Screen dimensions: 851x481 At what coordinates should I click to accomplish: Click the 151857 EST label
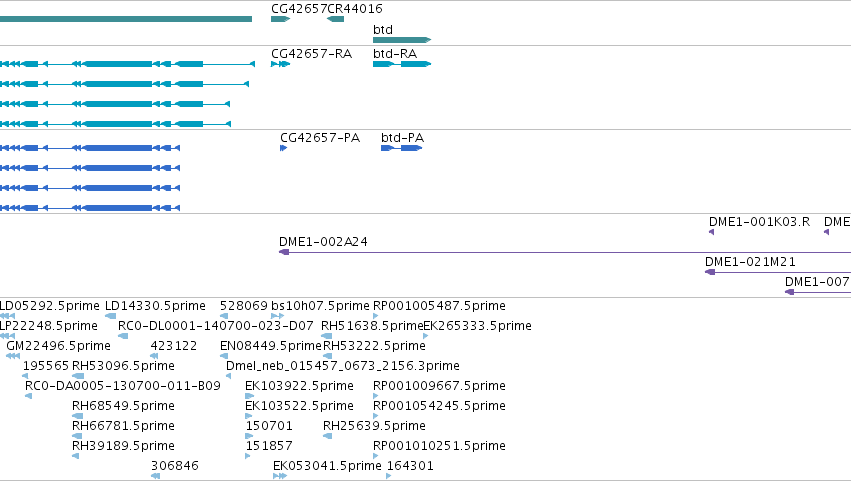[269, 447]
